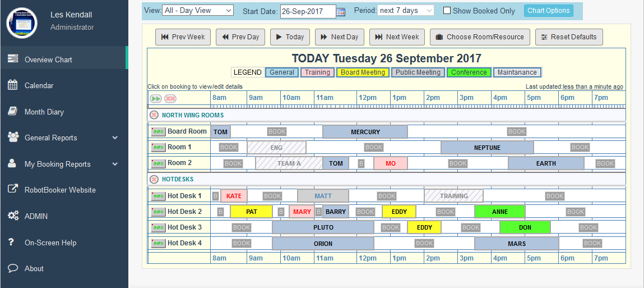The width and height of the screenshot is (644, 288).
Task: Click the red collapse-all XX icon
Action: point(170,99)
